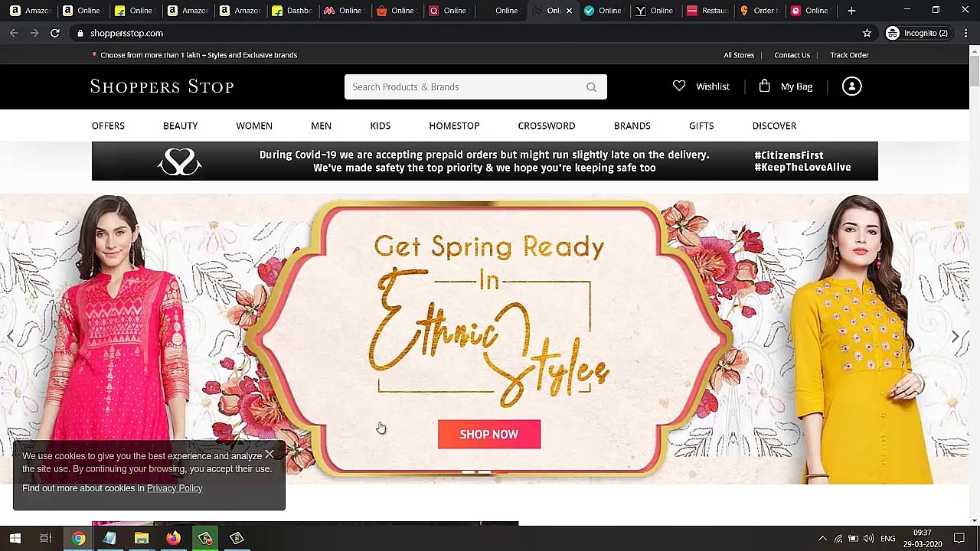Open the KIDS menu

381,126
